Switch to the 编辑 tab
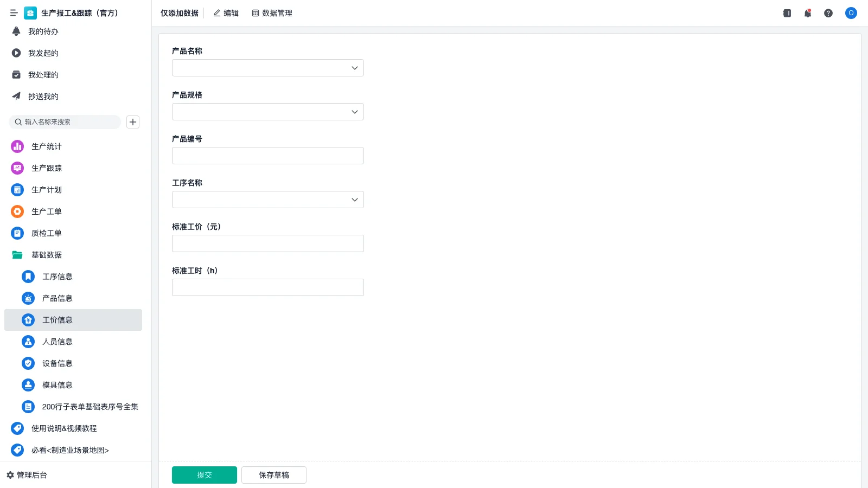Image resolution: width=868 pixels, height=488 pixels. click(x=226, y=13)
